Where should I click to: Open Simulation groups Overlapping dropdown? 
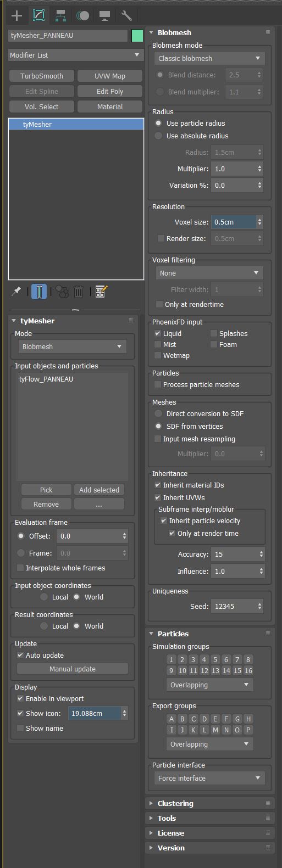pos(209,685)
